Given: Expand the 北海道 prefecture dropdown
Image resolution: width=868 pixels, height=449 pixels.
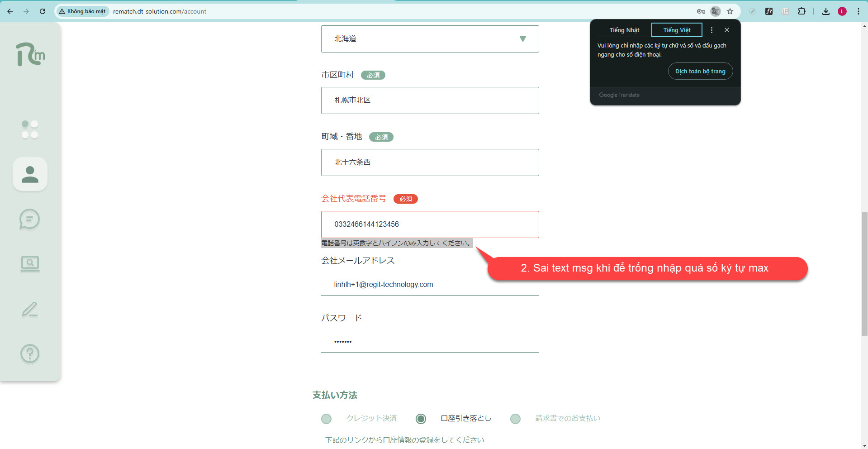Looking at the screenshot, I should tap(430, 39).
